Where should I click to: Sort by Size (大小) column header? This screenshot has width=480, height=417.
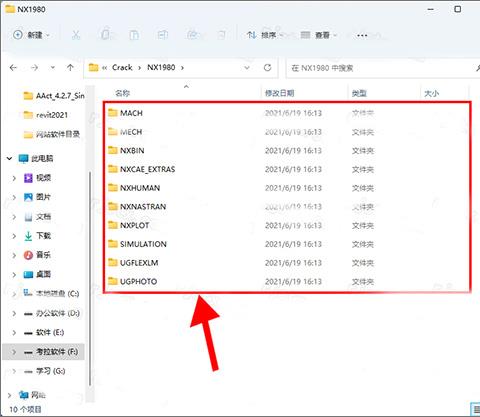point(431,93)
